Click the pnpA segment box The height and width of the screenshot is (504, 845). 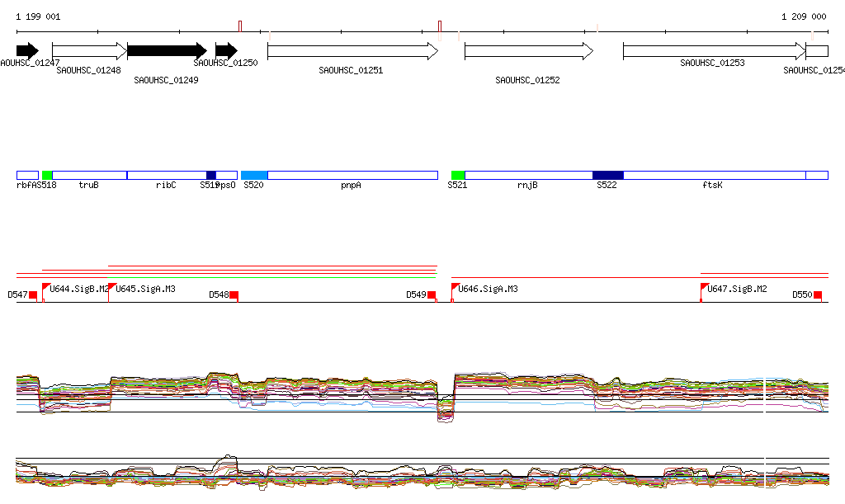point(353,175)
